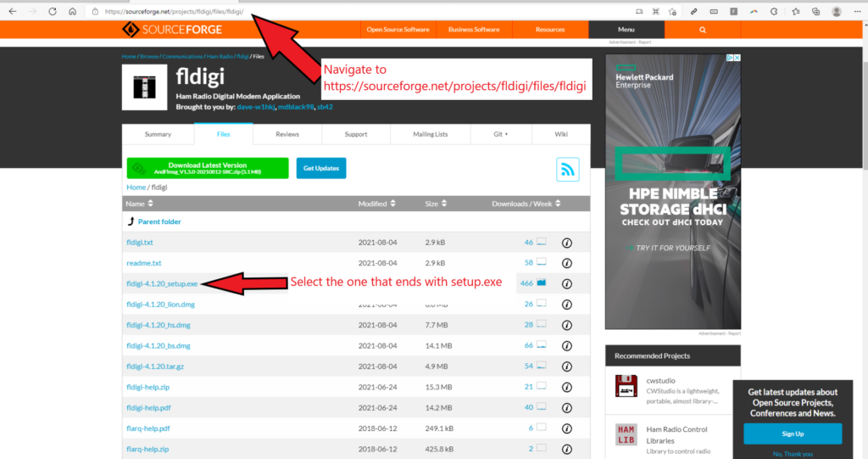Screen dimensions: 868x459
Task: View info icon for fldigi-4.1.20_setup.exe
Action: coord(567,284)
